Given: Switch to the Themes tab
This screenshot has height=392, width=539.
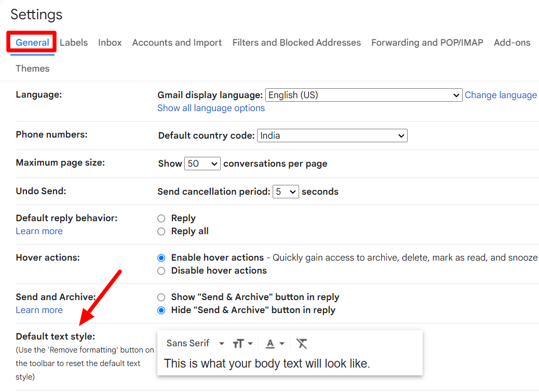Looking at the screenshot, I should [33, 69].
